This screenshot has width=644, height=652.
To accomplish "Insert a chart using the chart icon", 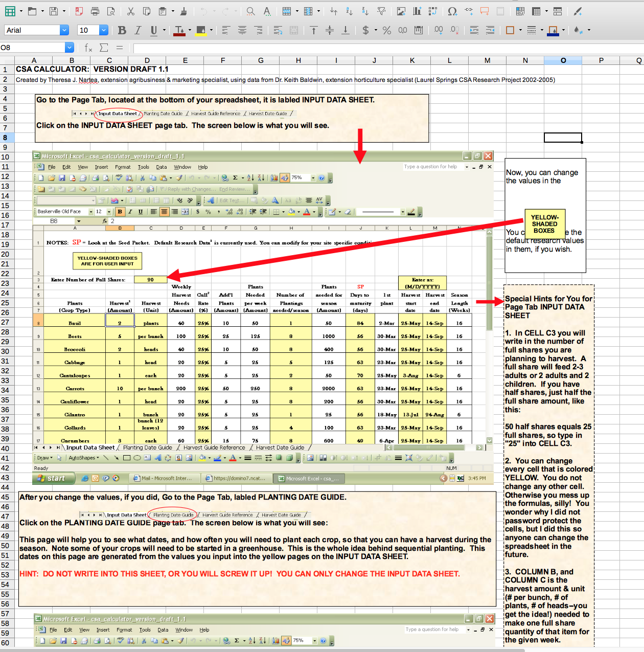I will click(417, 11).
